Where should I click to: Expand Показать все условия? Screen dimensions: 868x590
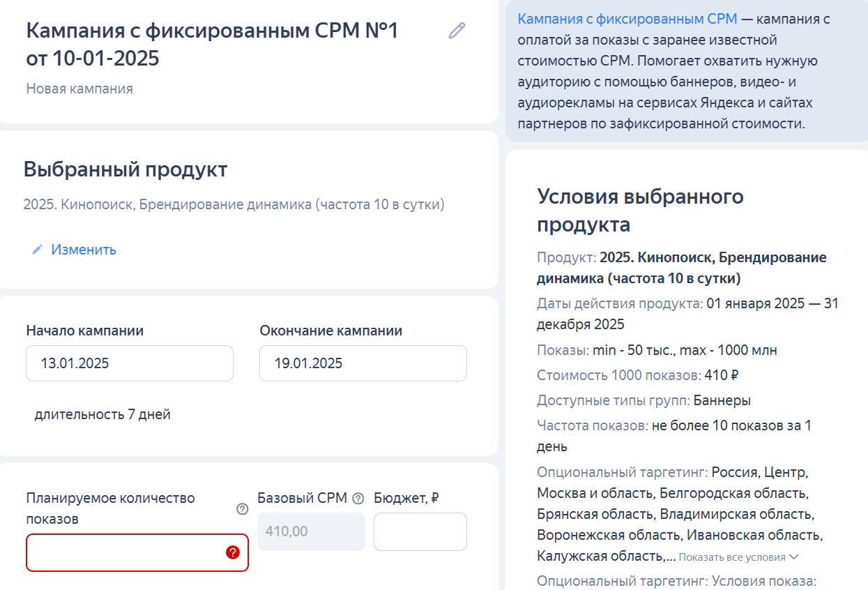point(738,557)
